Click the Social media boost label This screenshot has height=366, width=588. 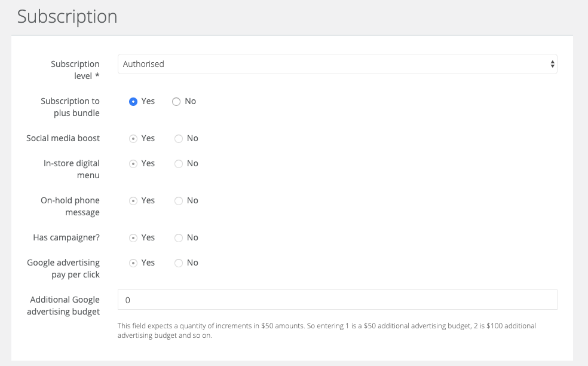63,138
